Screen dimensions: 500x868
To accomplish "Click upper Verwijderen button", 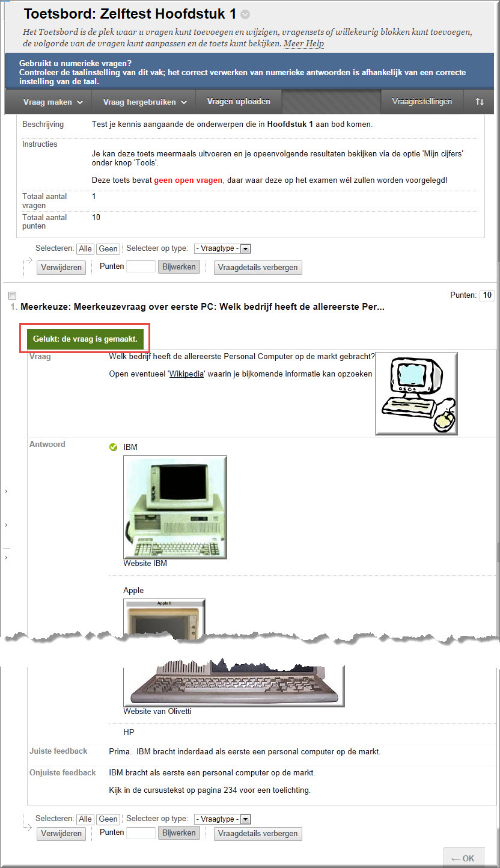I will point(61,267).
